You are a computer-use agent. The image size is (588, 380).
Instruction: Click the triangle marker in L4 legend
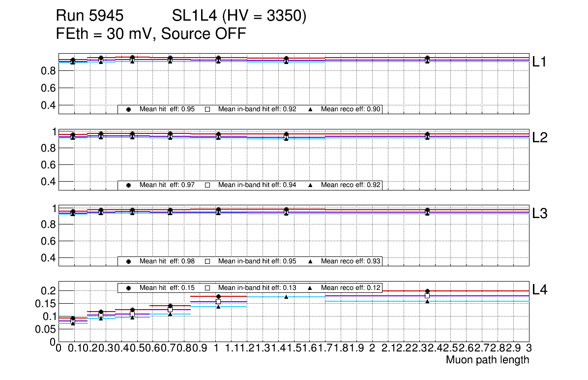[x=311, y=287]
